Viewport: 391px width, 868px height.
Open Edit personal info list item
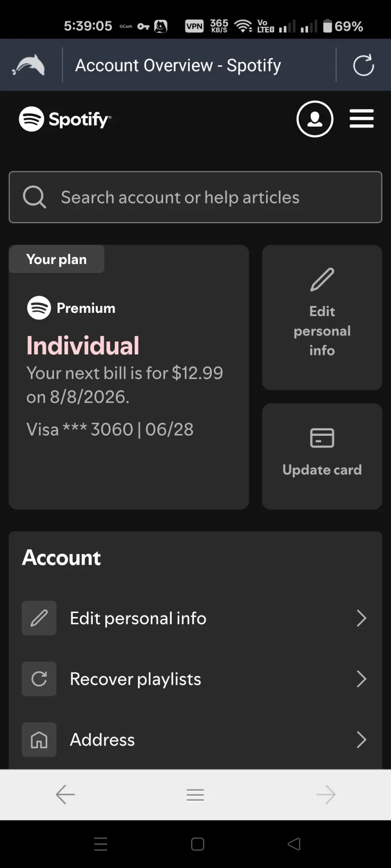click(x=195, y=618)
